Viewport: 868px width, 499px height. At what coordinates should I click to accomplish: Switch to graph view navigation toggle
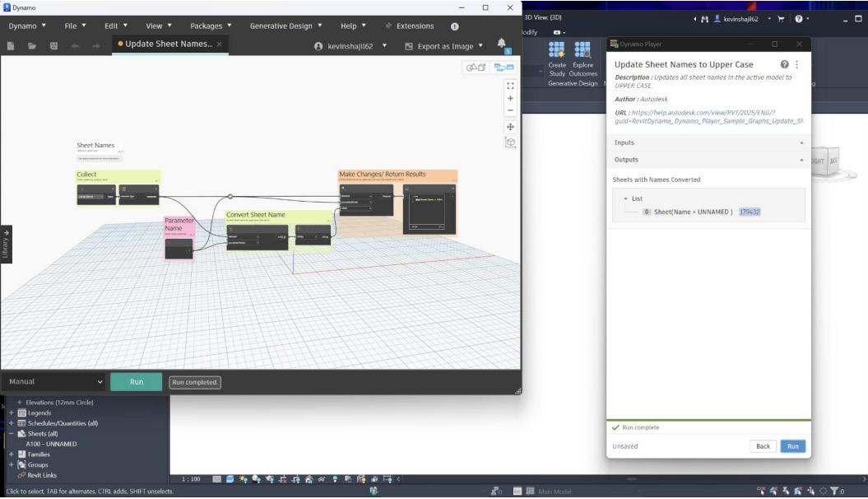[504, 68]
